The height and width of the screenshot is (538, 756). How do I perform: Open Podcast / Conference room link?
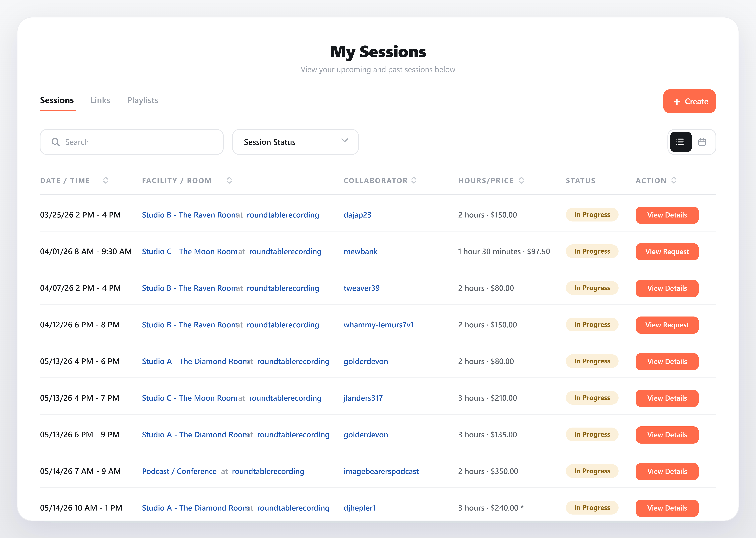pos(179,471)
